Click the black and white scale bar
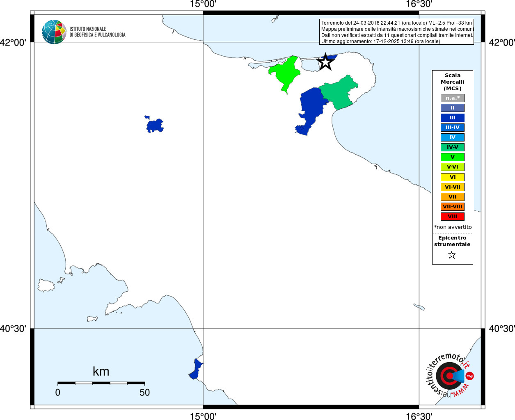 click(101, 383)
